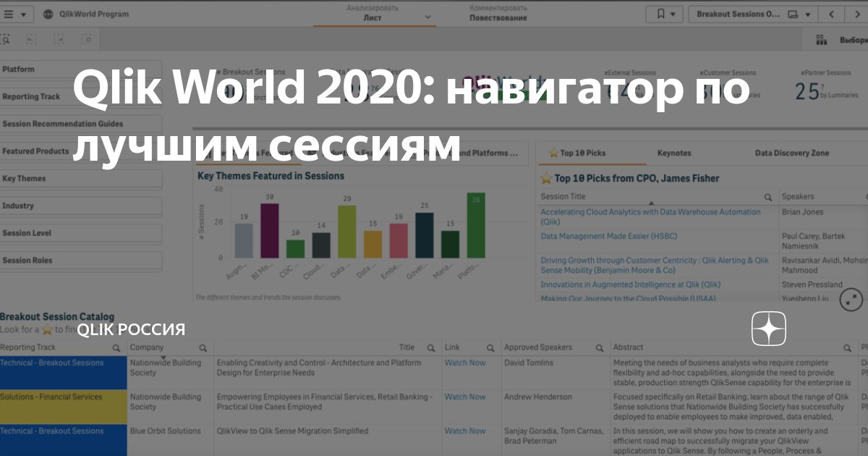Select the tall green bar labeled 36
The width and height of the screenshot is (868, 456).
pos(476,225)
